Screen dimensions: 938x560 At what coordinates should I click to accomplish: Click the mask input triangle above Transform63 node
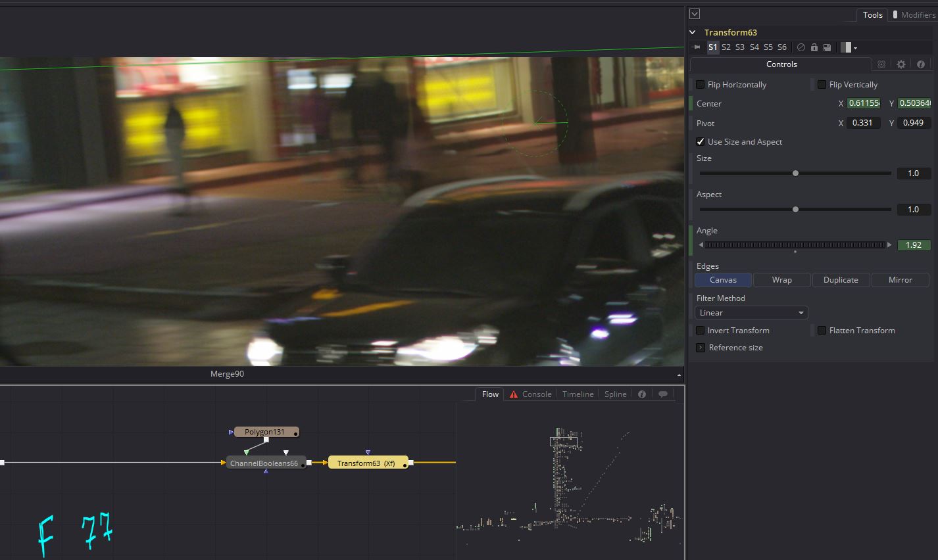(368, 452)
